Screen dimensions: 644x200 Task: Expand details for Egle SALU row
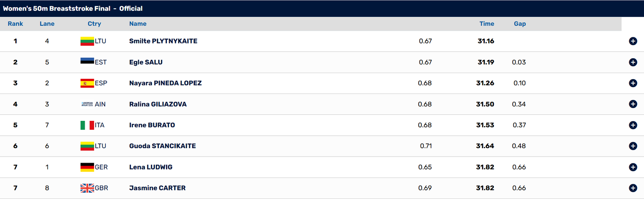pos(633,62)
